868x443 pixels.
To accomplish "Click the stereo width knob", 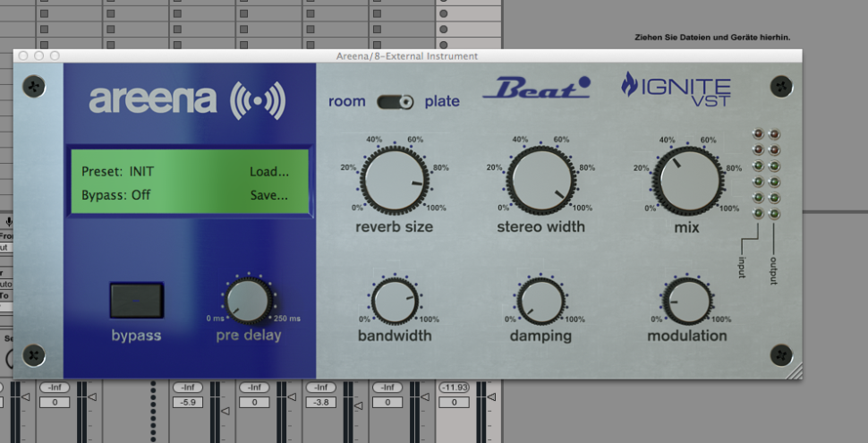I will point(540,180).
